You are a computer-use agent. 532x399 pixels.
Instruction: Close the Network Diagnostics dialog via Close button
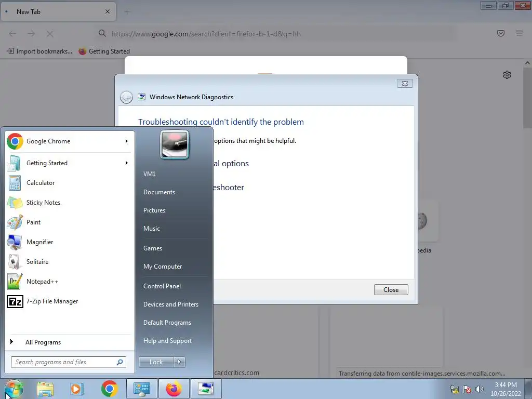point(391,290)
